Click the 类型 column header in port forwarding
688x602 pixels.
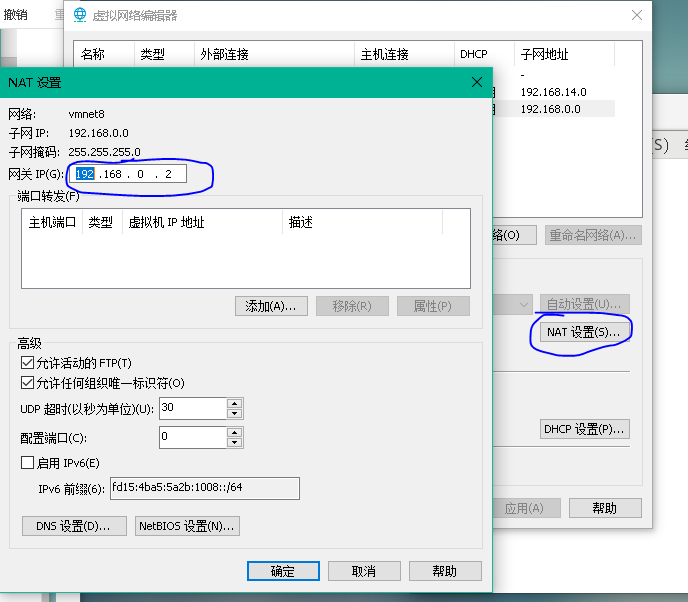pos(102,222)
